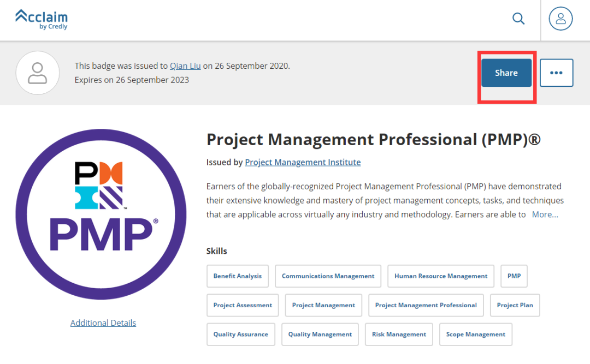
Task: Select the Quality Management skill tag
Action: (320, 335)
